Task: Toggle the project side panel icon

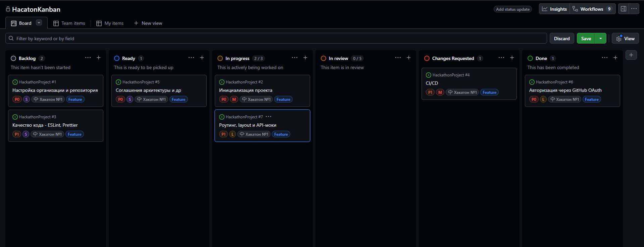Action: pos(623,9)
